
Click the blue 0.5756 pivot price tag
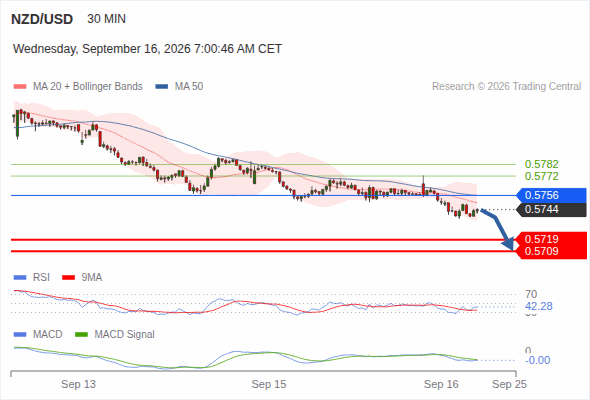[x=551, y=195]
